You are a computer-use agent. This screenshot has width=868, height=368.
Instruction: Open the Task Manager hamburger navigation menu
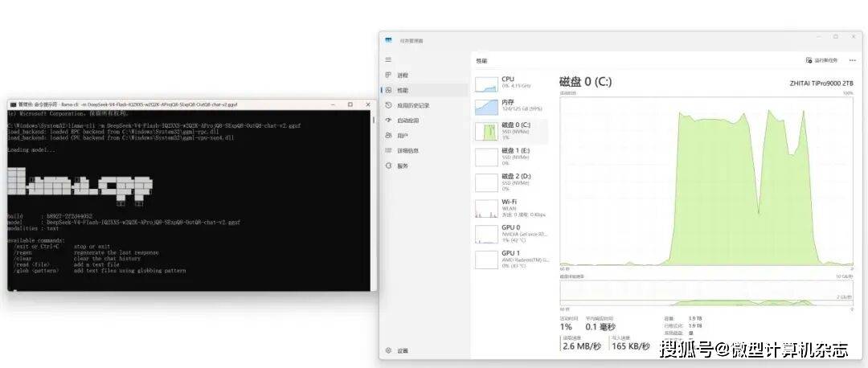(x=389, y=59)
